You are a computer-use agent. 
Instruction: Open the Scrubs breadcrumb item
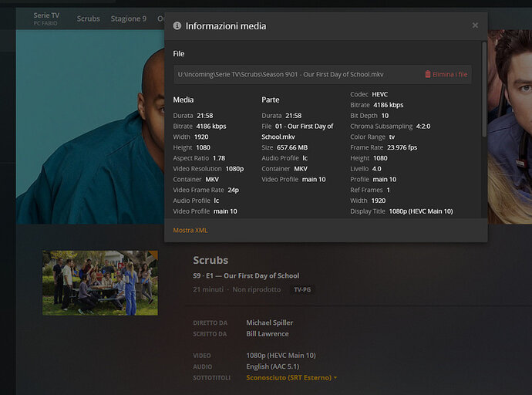(x=88, y=19)
